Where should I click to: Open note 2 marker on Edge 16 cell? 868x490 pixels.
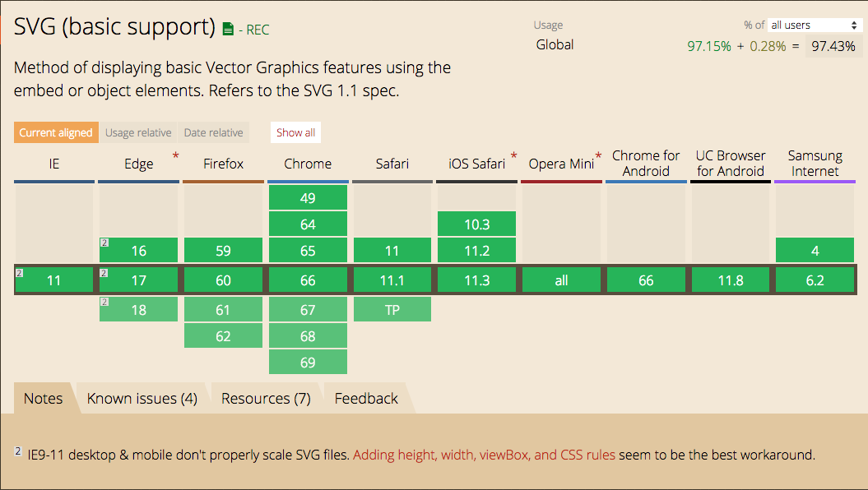coord(104,243)
